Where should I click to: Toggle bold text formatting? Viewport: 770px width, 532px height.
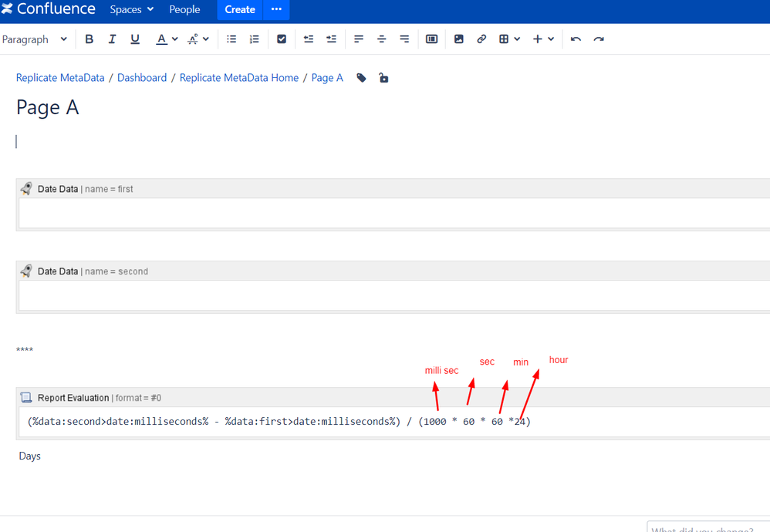click(89, 39)
